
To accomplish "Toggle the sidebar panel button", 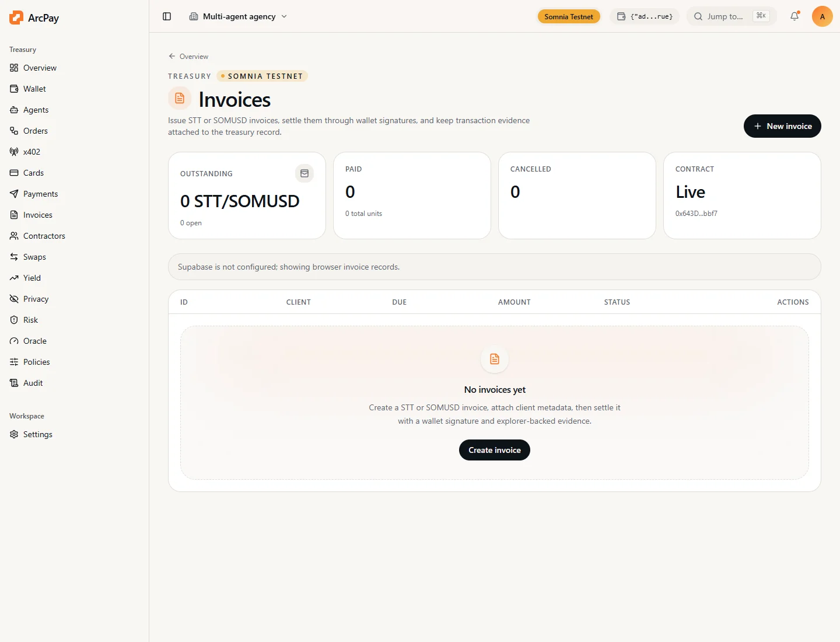I will [167, 16].
